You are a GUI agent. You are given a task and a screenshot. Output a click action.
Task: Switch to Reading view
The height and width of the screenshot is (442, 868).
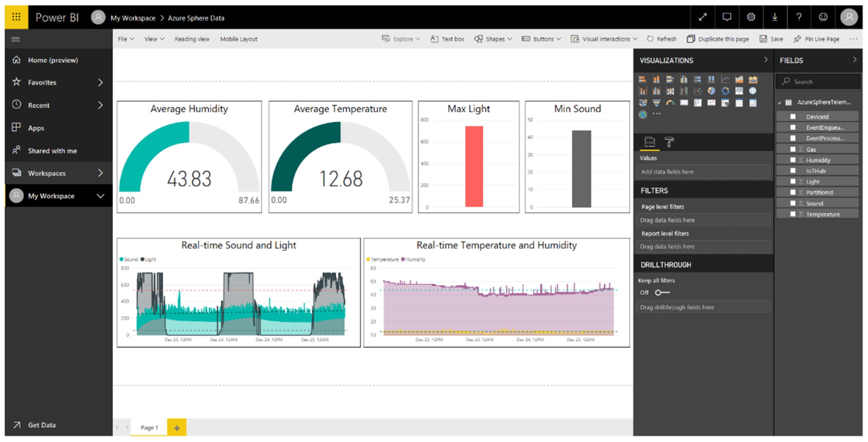point(192,39)
